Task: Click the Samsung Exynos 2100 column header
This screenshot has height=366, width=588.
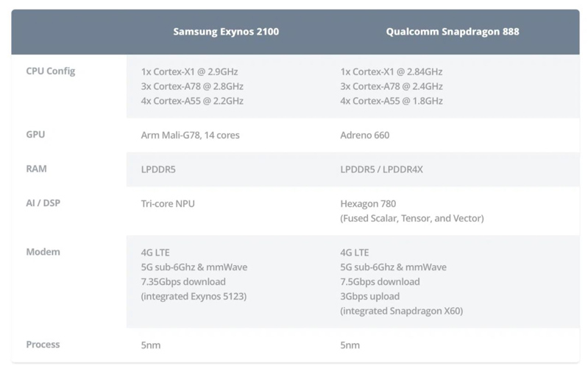Action: [225, 32]
